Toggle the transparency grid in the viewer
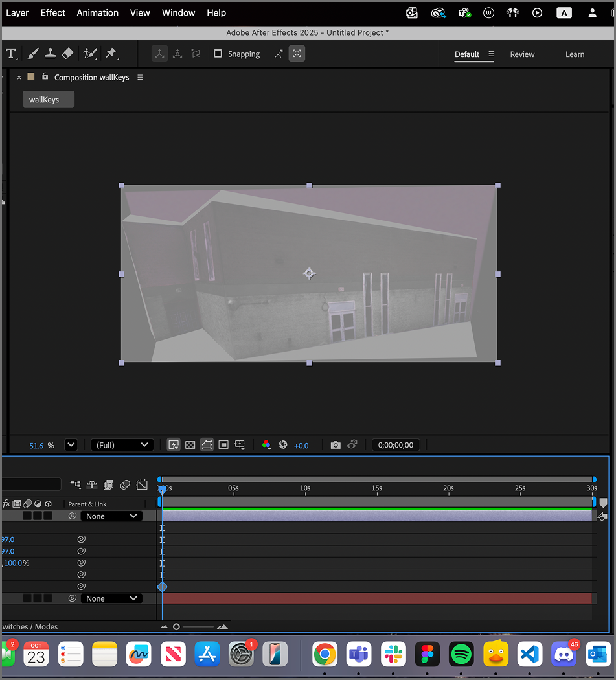This screenshot has width=616, height=680. tap(190, 445)
